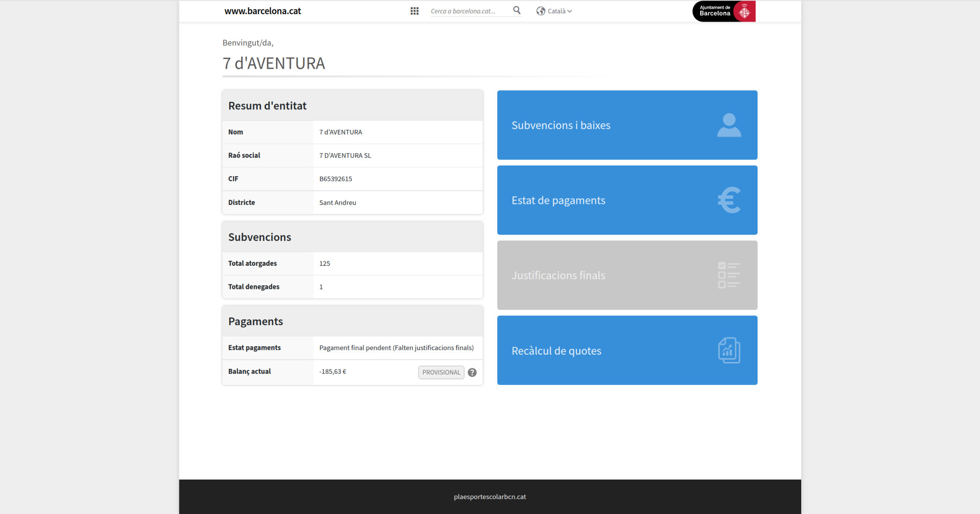Image resolution: width=980 pixels, height=514 pixels.
Task: Click the Resum d'entitat panel heading
Action: [x=268, y=106]
